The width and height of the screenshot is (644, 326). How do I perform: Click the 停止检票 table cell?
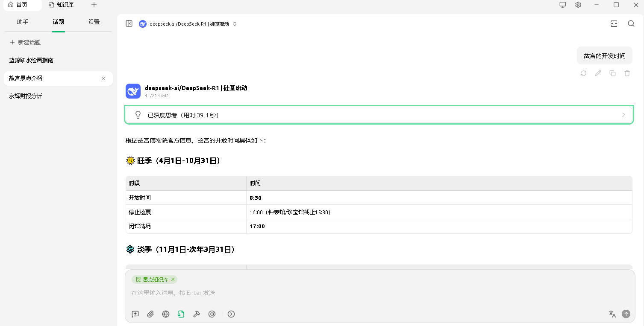tap(186, 212)
